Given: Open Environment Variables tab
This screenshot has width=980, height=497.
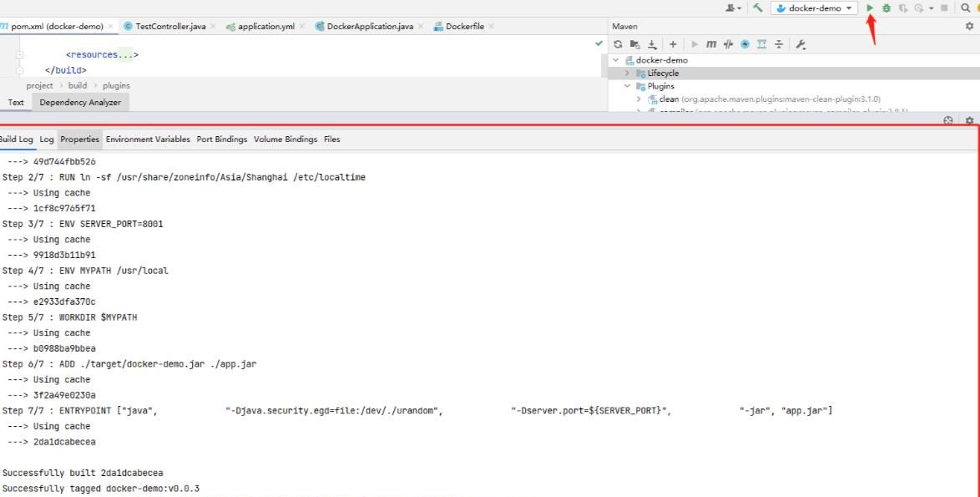Looking at the screenshot, I should tap(148, 139).
